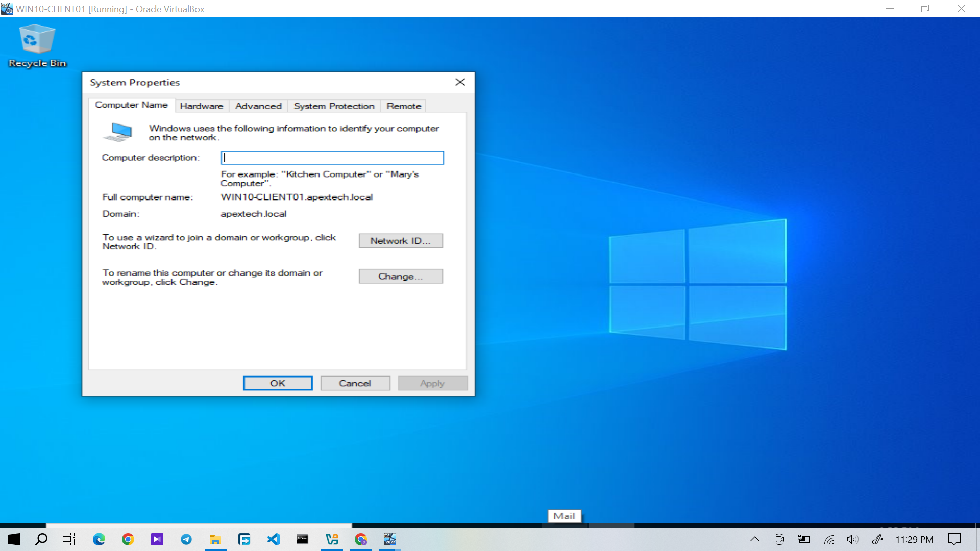This screenshot has height=551, width=980.
Task: Check the battery status tray icon
Action: [804, 539]
